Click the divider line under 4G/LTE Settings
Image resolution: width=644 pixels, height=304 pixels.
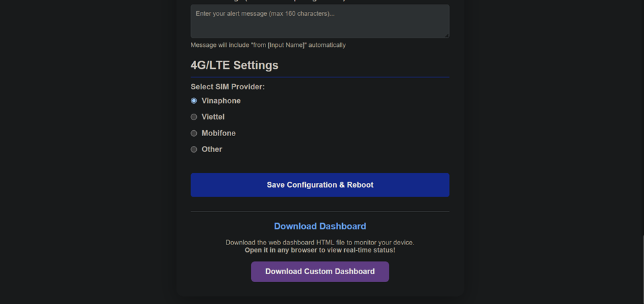[320, 77]
